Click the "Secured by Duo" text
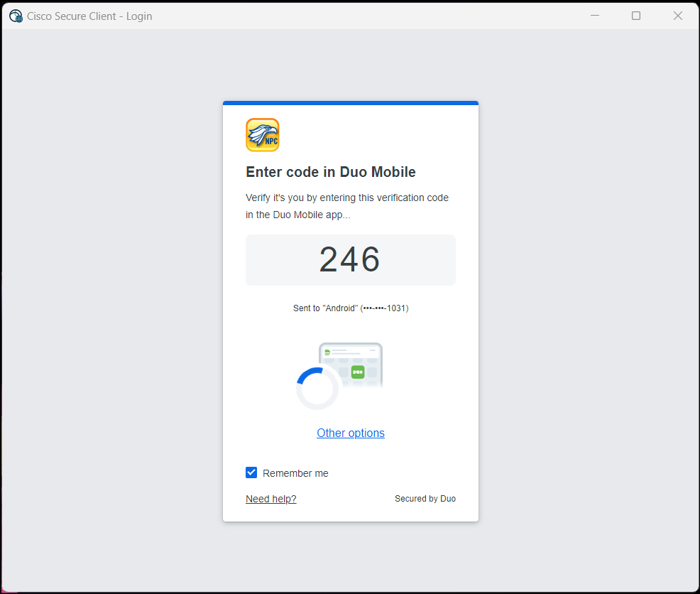The image size is (700, 594). tap(425, 499)
